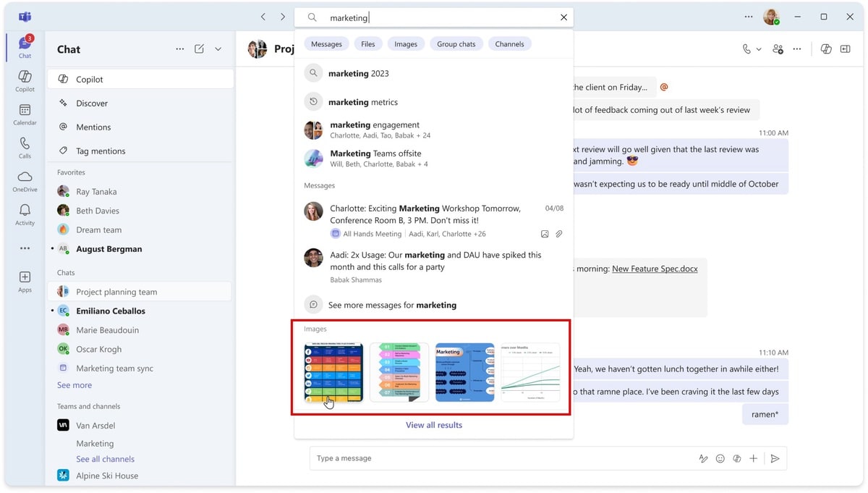This screenshot has height=493, width=868.
Task: Send the message with arrow icon
Action: point(775,458)
